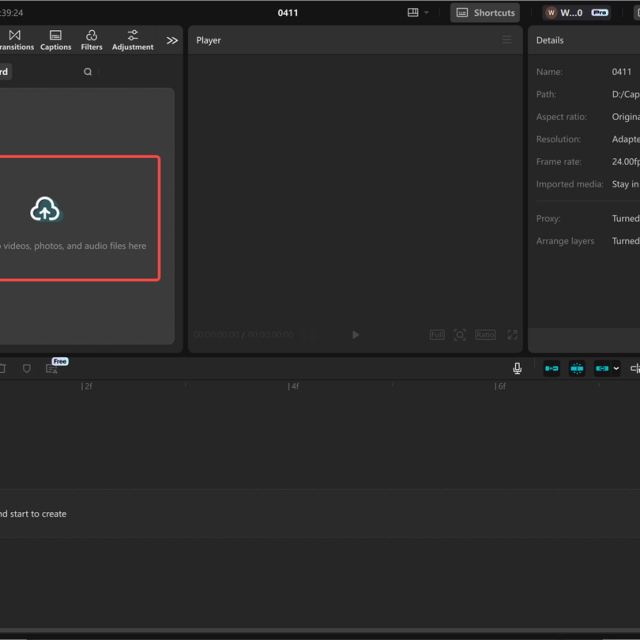Viewport: 640px width, 640px height.
Task: Expand the dropdown arrow beside cyan timeline toggles
Action: [x=616, y=368]
